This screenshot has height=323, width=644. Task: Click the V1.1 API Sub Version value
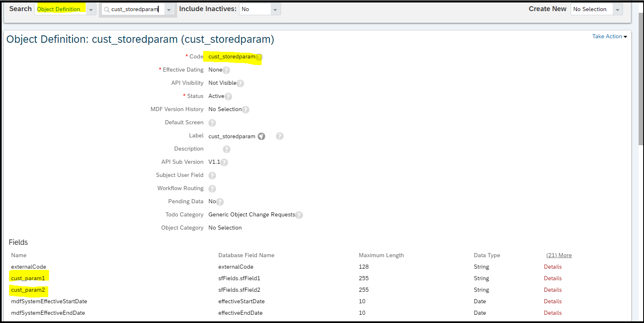[214, 162]
